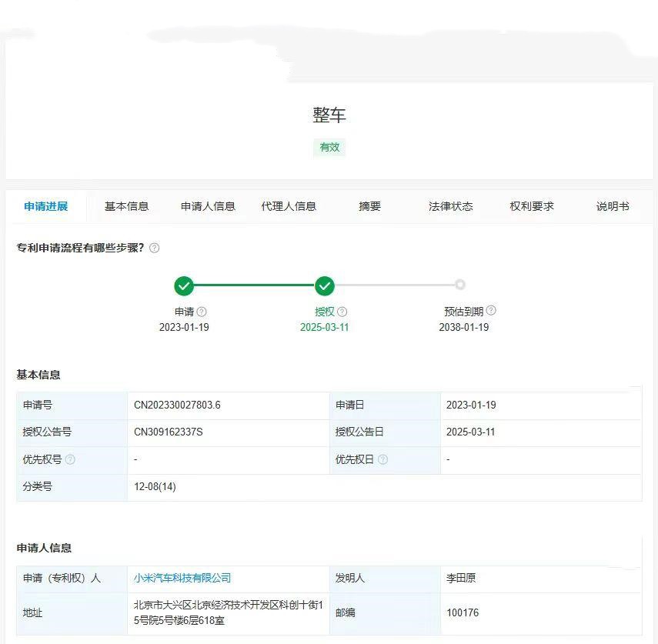Viewport: 658px width, 644px height.
Task: Click inventor name 李田原
Action: click(x=461, y=578)
